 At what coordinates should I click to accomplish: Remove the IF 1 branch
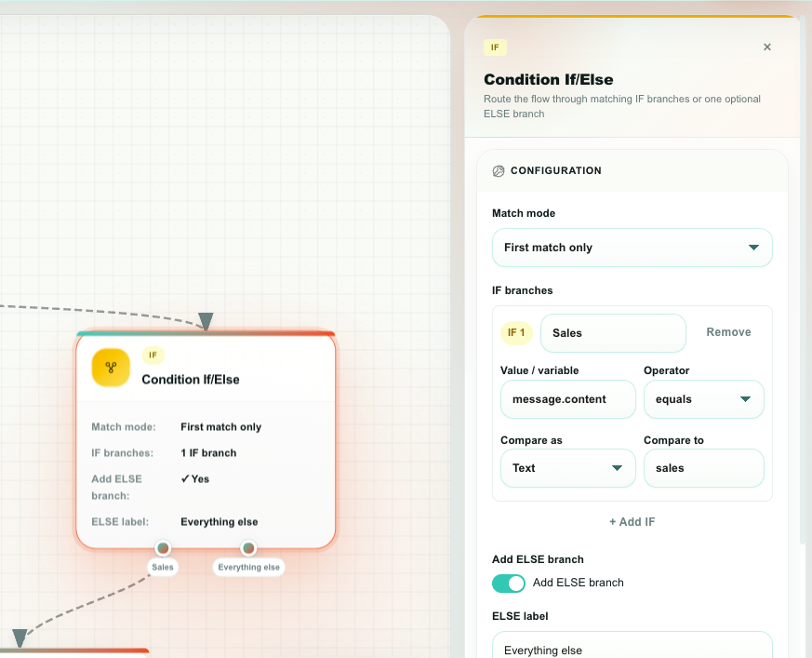(728, 332)
